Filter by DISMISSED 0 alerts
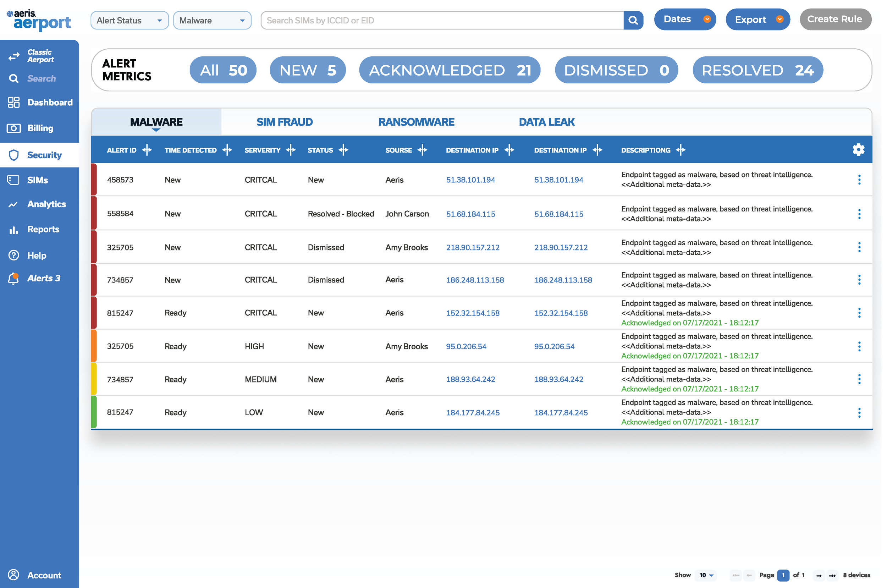Image resolution: width=887 pixels, height=588 pixels. tap(616, 70)
